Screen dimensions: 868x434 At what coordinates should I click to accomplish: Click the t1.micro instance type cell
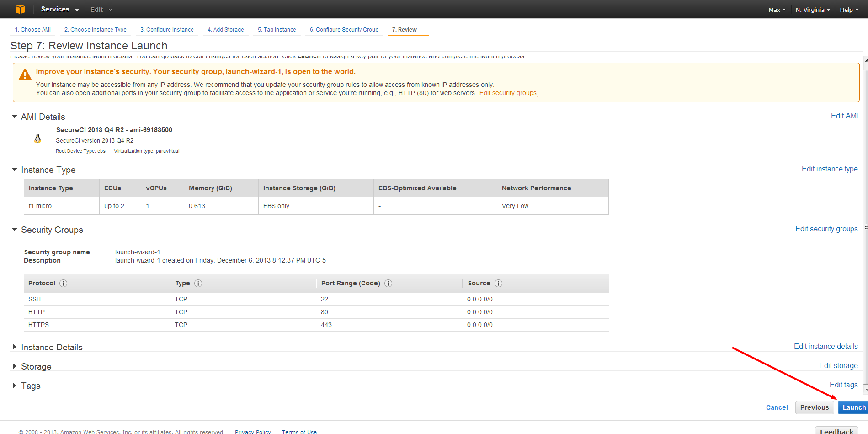click(62, 206)
